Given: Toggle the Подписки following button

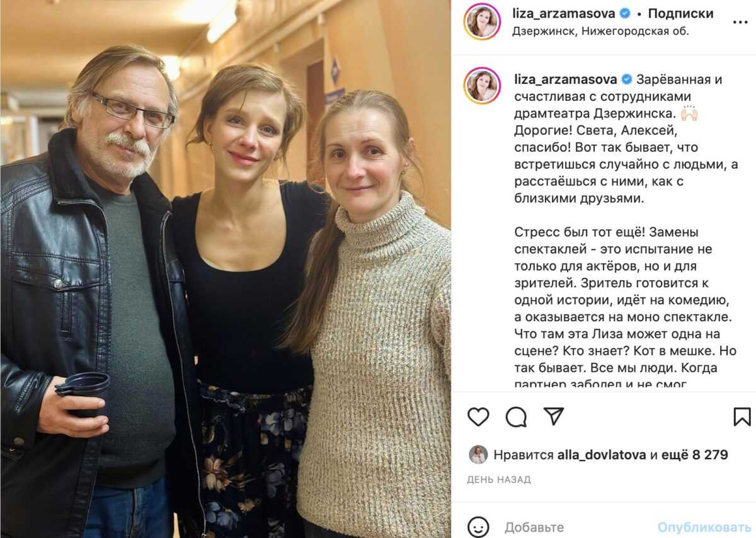Looking at the screenshot, I should tap(680, 13).
